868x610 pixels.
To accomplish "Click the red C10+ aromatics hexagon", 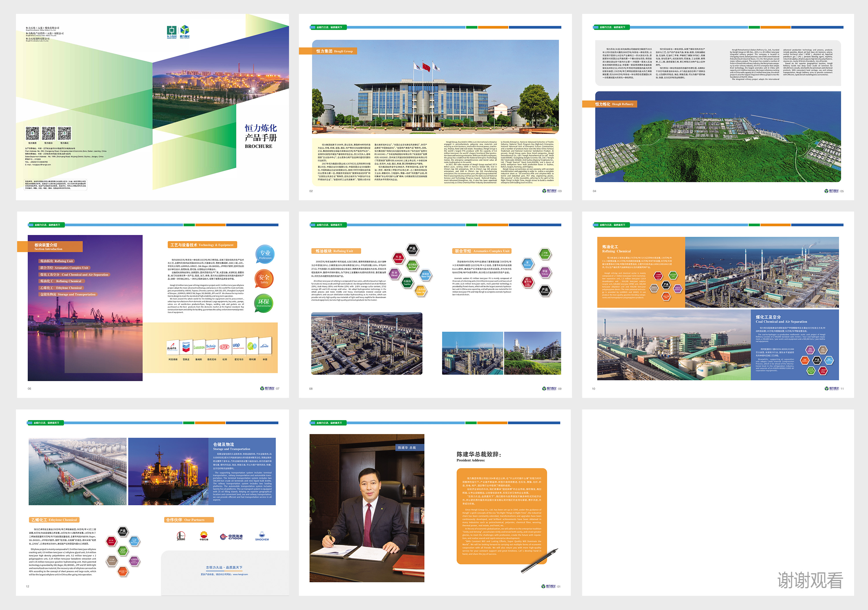I will (528, 282).
